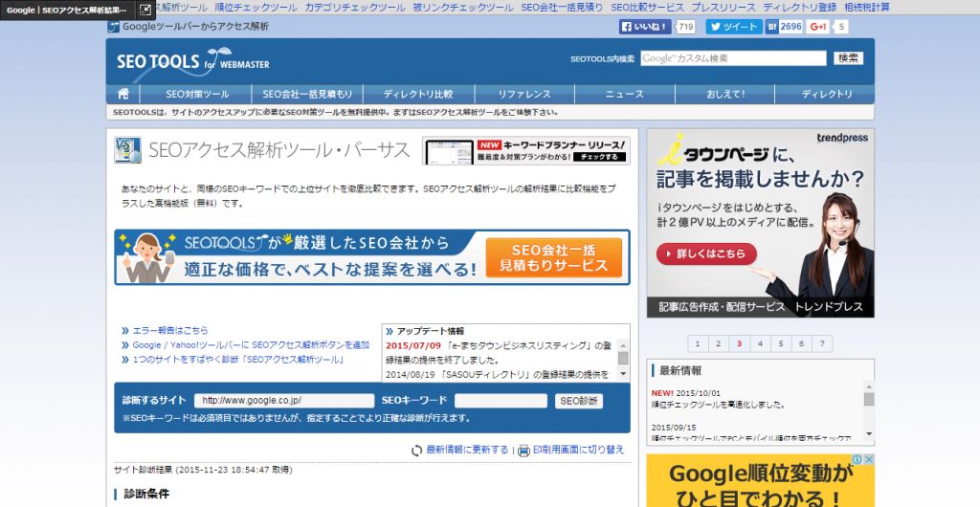Select ad carousel page 6

pyautogui.click(x=801, y=343)
